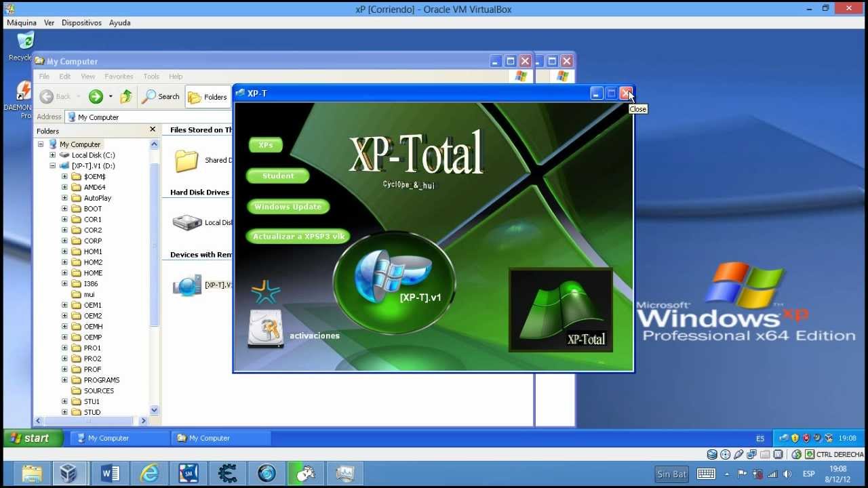
Task: Click the XP Start button
Action: pyautogui.click(x=33, y=438)
